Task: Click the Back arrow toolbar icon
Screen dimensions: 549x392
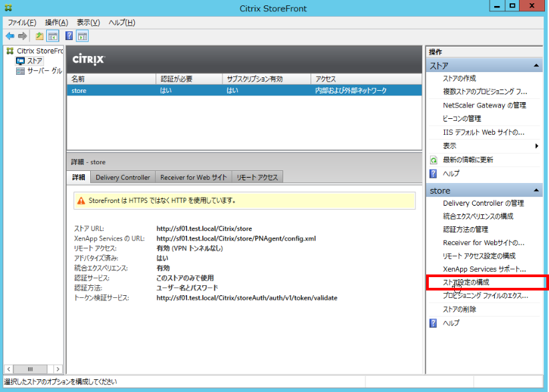Action: coord(10,35)
